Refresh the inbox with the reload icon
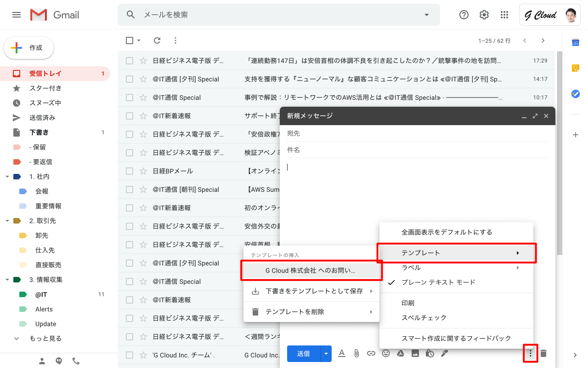Viewport: 588px width, 368px height. click(x=157, y=40)
